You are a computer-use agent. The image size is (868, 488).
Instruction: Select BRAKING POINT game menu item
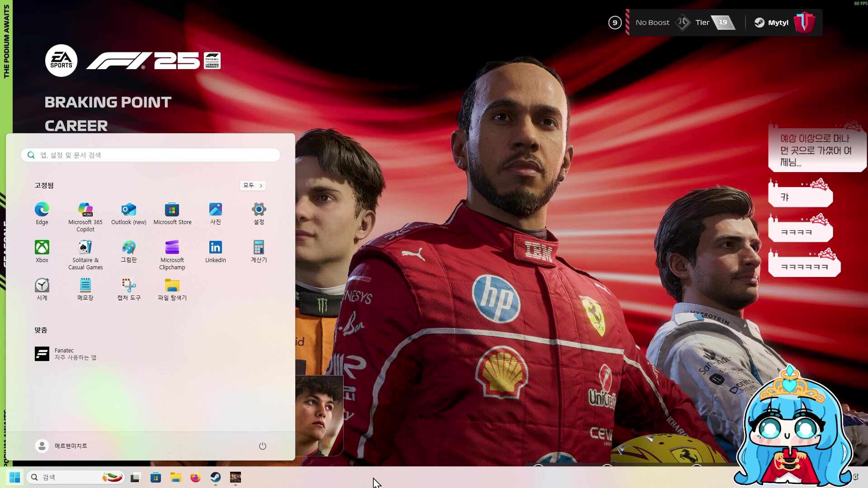point(108,102)
